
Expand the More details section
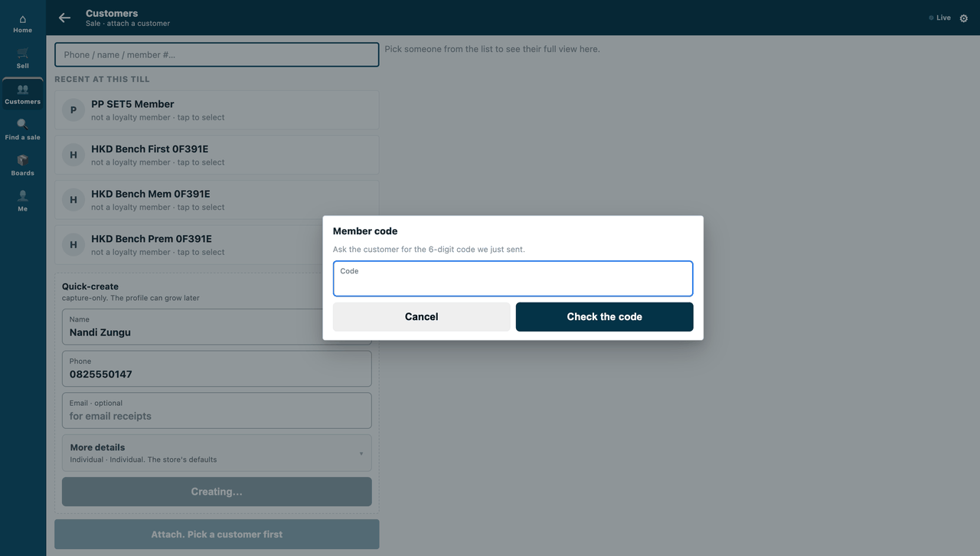point(217,453)
